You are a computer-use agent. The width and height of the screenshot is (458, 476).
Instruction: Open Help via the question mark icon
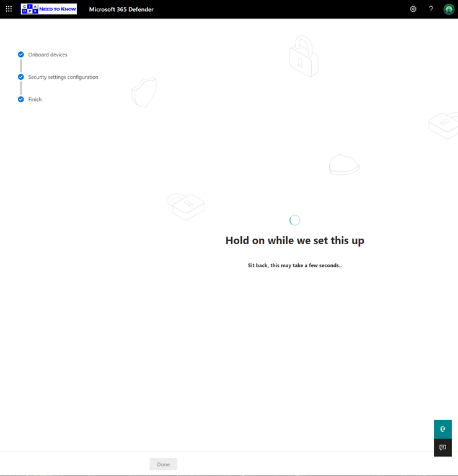(431, 9)
